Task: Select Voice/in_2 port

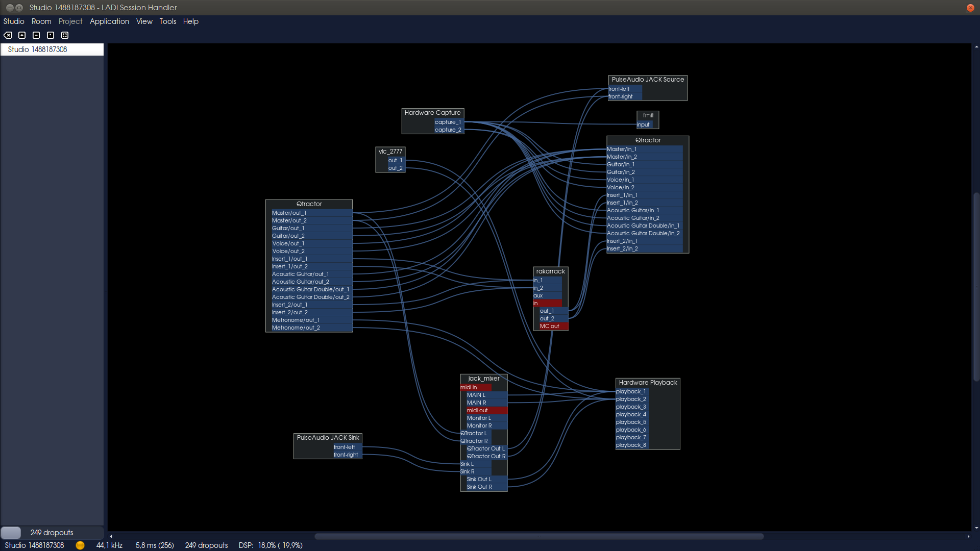Action: pos(645,188)
